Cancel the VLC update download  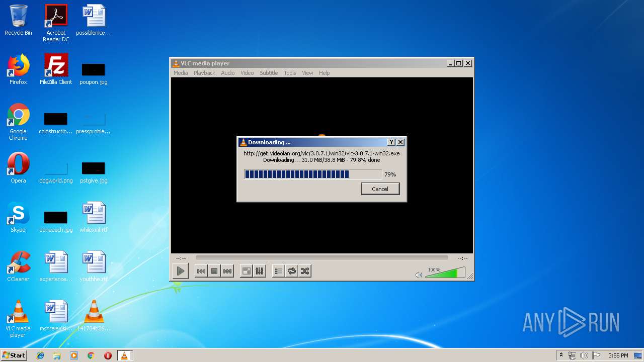click(380, 189)
